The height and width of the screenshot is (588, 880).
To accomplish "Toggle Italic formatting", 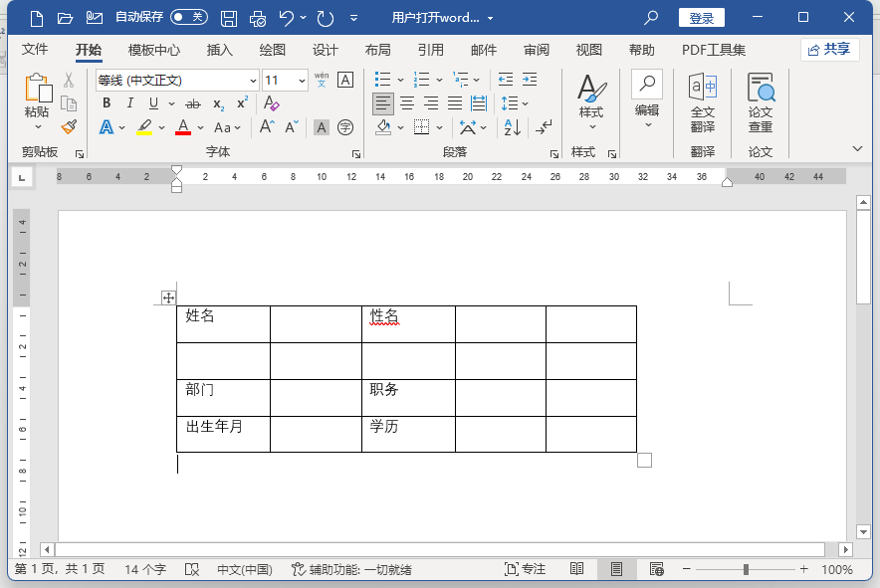I will (130, 103).
